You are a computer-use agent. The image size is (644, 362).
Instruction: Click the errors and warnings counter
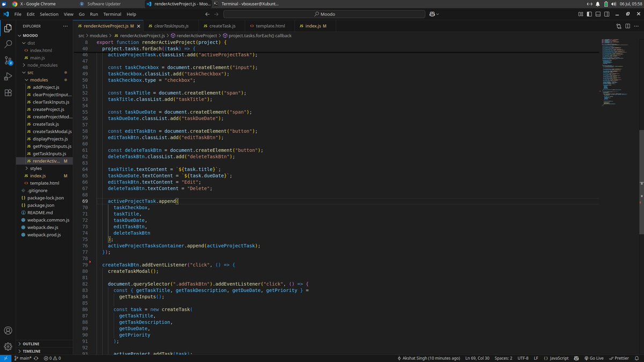click(52, 358)
